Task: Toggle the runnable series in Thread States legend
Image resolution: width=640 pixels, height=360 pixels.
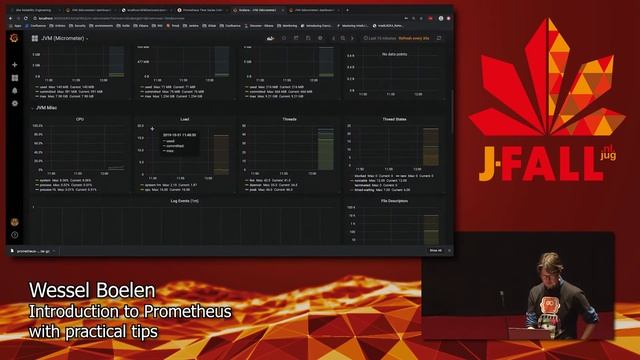Action: 360,180
